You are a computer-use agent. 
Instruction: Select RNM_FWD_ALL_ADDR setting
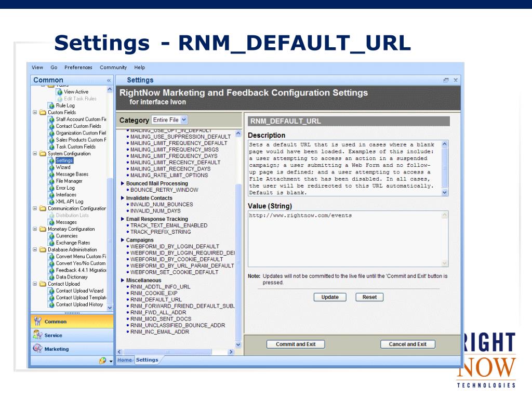(158, 312)
